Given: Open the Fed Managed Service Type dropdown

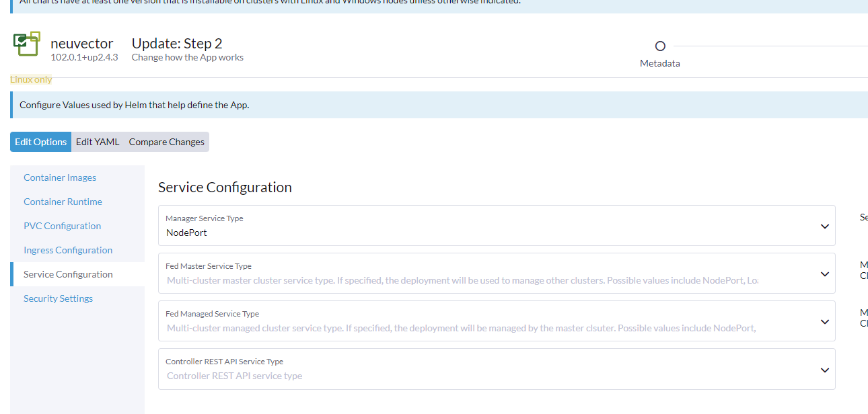Looking at the screenshot, I should click(x=824, y=321).
